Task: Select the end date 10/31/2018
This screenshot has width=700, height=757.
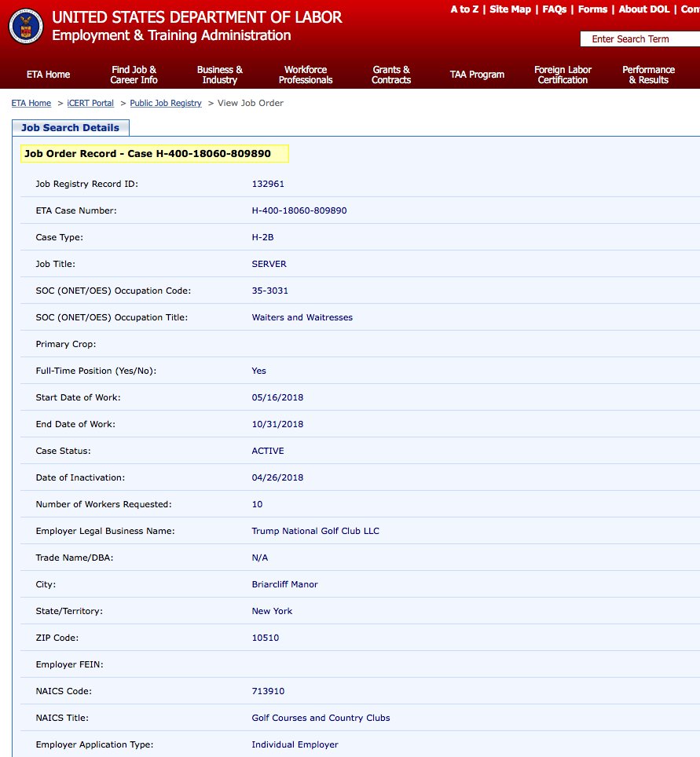Action: pyautogui.click(x=278, y=424)
